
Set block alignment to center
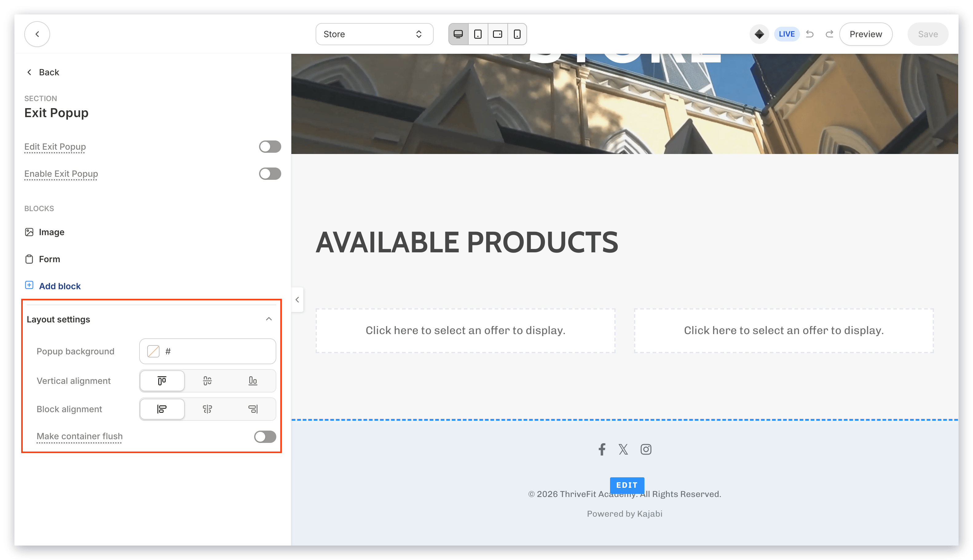click(207, 409)
